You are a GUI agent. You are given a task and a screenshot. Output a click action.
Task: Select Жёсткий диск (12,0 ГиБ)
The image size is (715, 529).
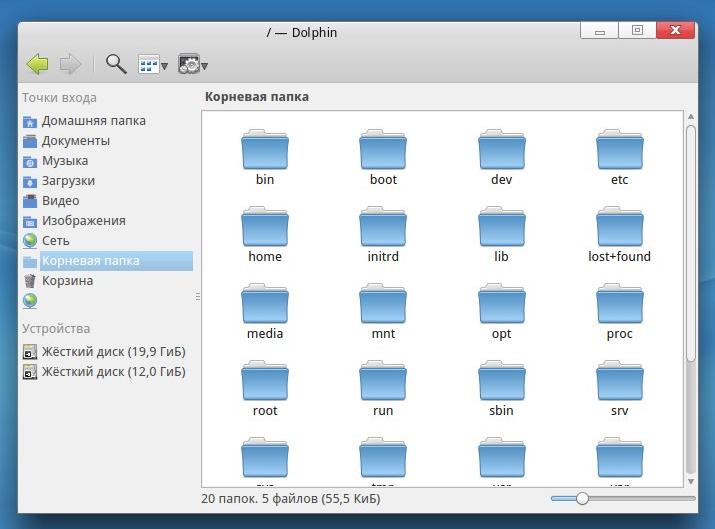(113, 372)
